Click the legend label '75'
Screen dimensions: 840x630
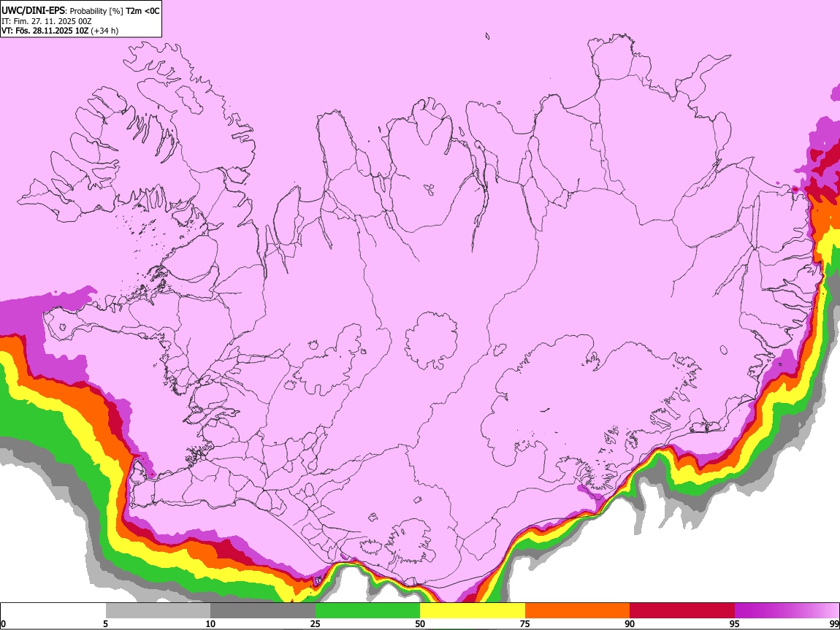525,623
